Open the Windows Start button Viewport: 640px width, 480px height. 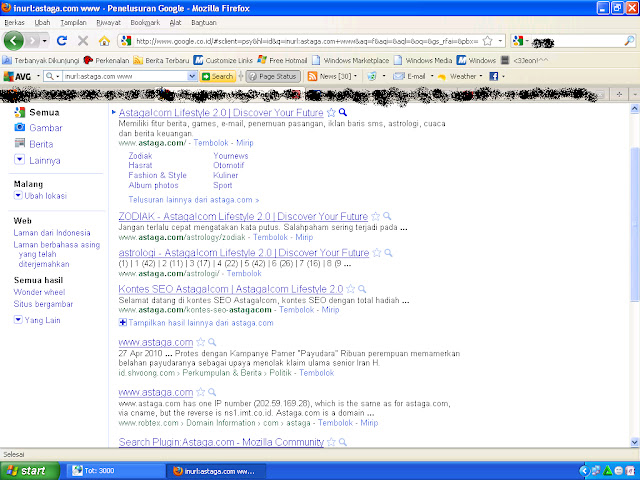coord(30,471)
